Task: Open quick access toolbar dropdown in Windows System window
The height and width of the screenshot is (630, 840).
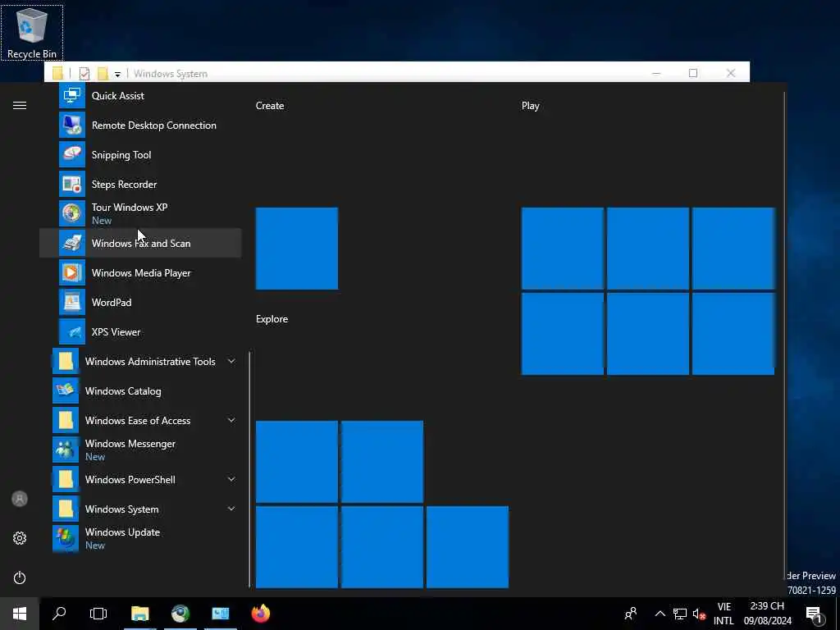Action: click(117, 74)
